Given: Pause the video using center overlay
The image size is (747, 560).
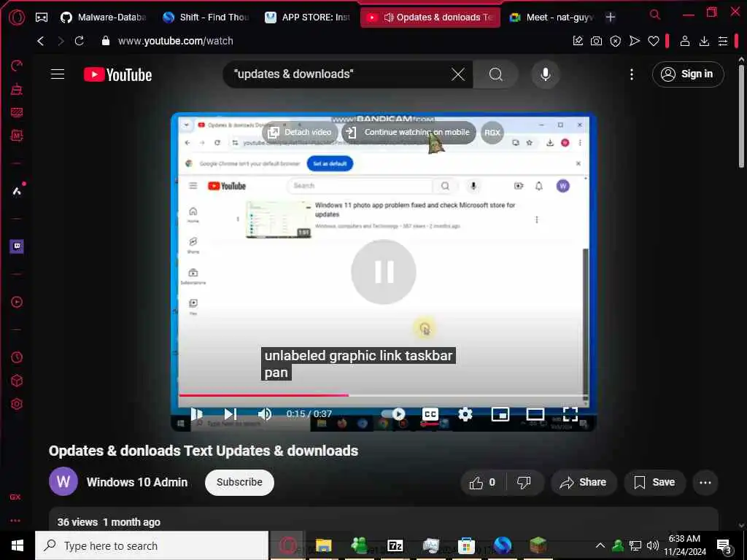Looking at the screenshot, I should pos(384,272).
